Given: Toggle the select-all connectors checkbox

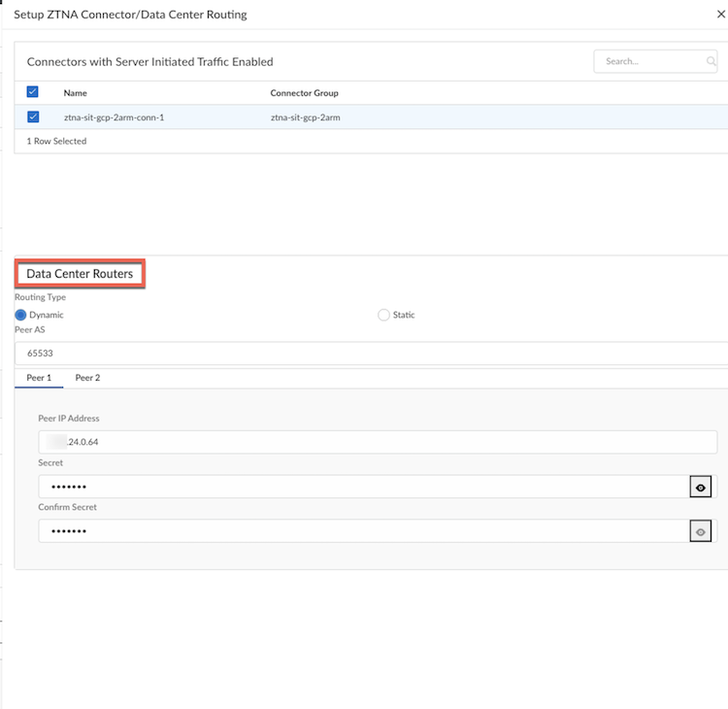Looking at the screenshot, I should point(33,92).
